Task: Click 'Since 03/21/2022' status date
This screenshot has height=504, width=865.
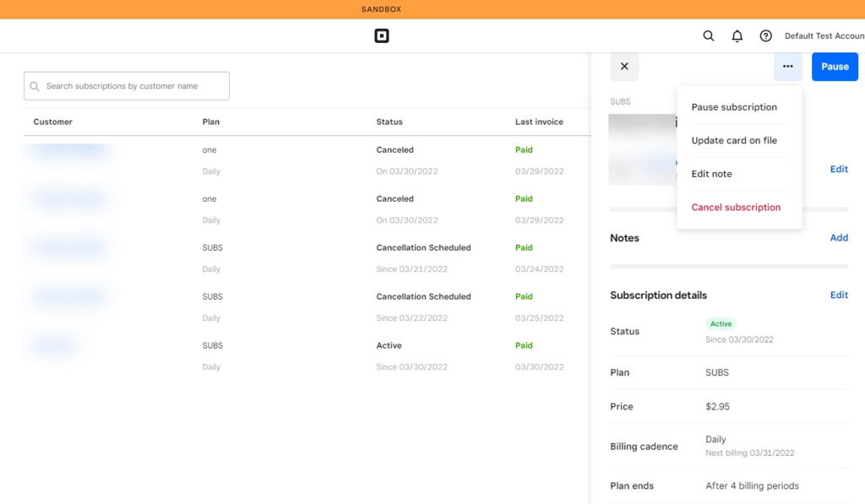Action: pyautogui.click(x=411, y=269)
